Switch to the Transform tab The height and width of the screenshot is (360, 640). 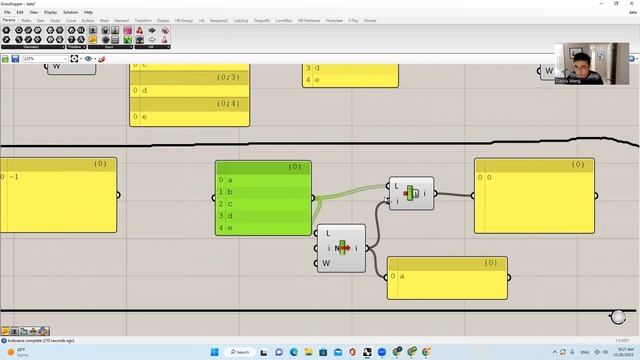[x=143, y=20]
